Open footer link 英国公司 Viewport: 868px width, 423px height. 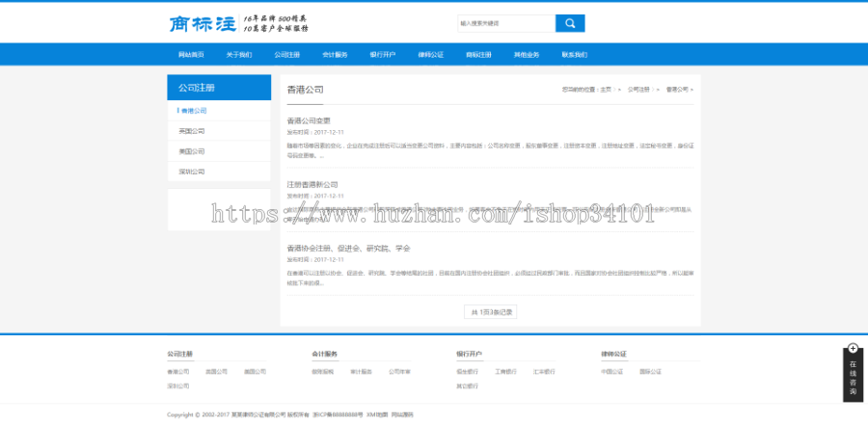tap(216, 372)
